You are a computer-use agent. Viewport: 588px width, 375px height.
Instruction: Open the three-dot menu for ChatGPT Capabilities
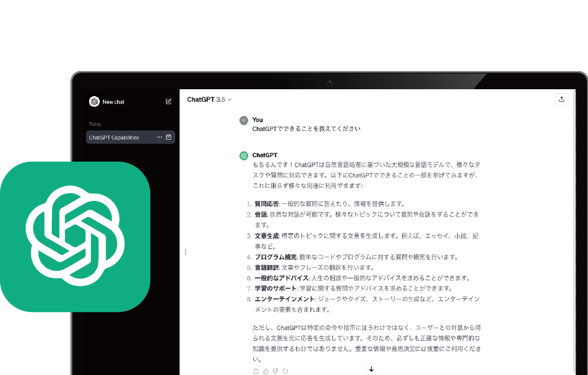pos(160,137)
